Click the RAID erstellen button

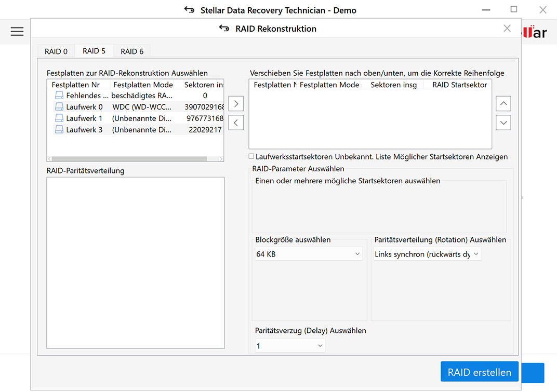pyautogui.click(x=479, y=372)
